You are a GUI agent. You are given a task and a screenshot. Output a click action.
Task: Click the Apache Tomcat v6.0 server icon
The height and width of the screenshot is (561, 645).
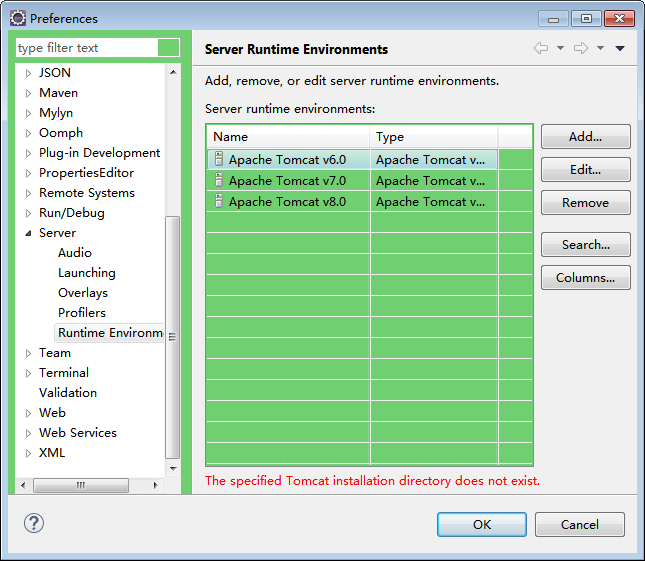[219, 159]
